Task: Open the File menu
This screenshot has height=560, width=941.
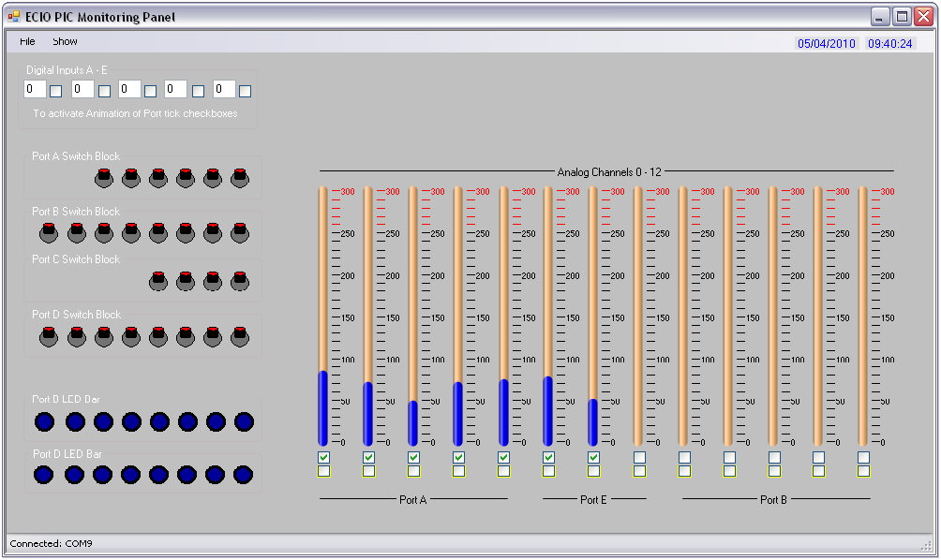Action: point(27,41)
